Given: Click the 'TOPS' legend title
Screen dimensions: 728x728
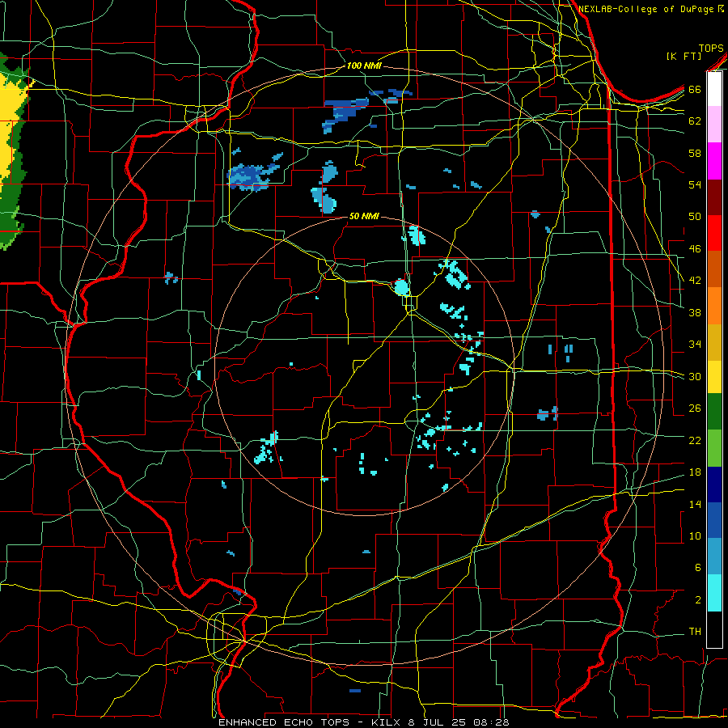Looking at the screenshot, I should (x=711, y=48).
